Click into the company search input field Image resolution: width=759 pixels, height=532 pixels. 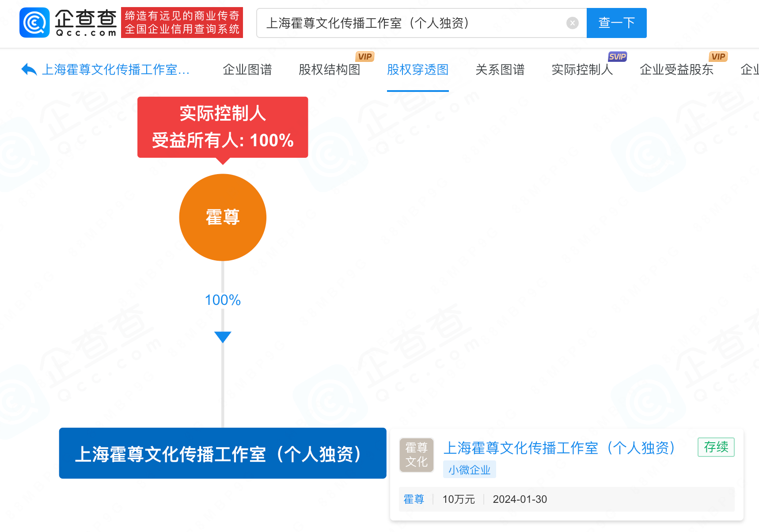click(x=411, y=23)
